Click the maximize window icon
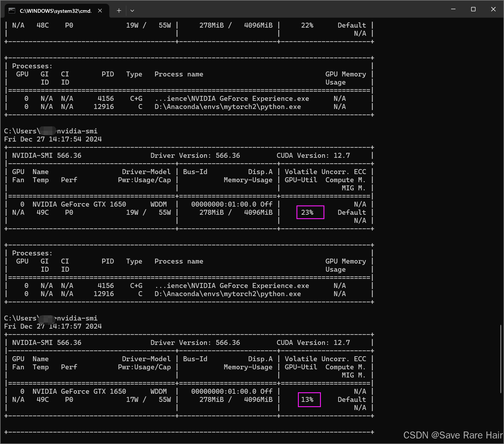Viewport: 504px width, 444px height. 473,9
